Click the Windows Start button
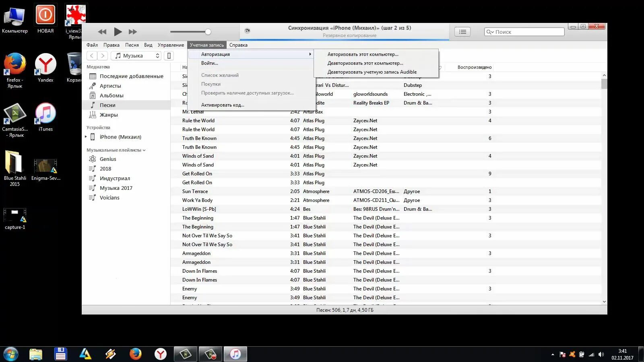This screenshot has width=644, height=362. click(11, 354)
